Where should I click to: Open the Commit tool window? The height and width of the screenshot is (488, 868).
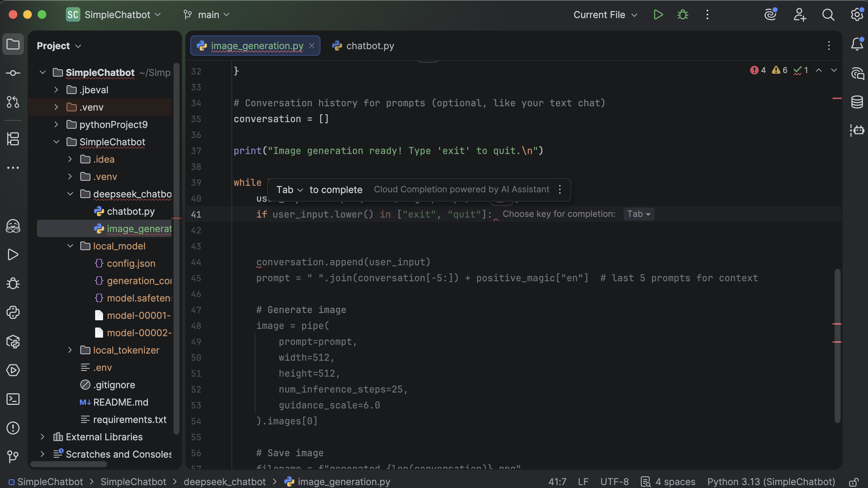[13, 73]
